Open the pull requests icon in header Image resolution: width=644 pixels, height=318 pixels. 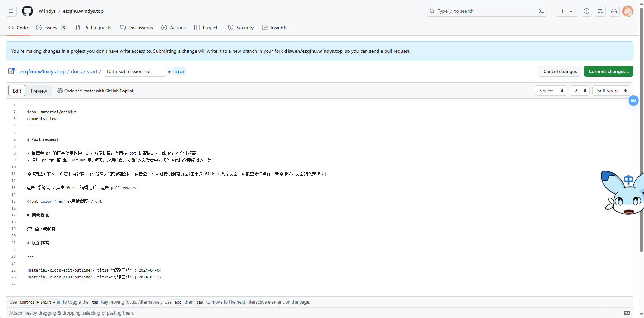600,11
